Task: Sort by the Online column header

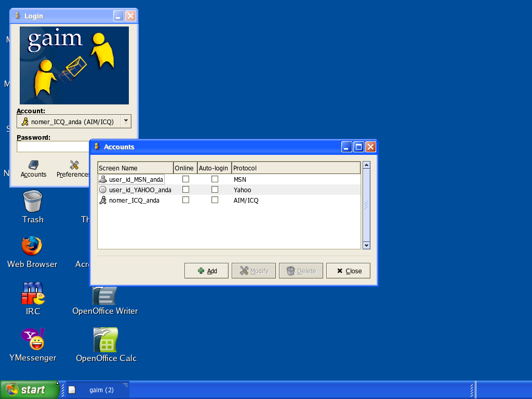Action: 185,168
